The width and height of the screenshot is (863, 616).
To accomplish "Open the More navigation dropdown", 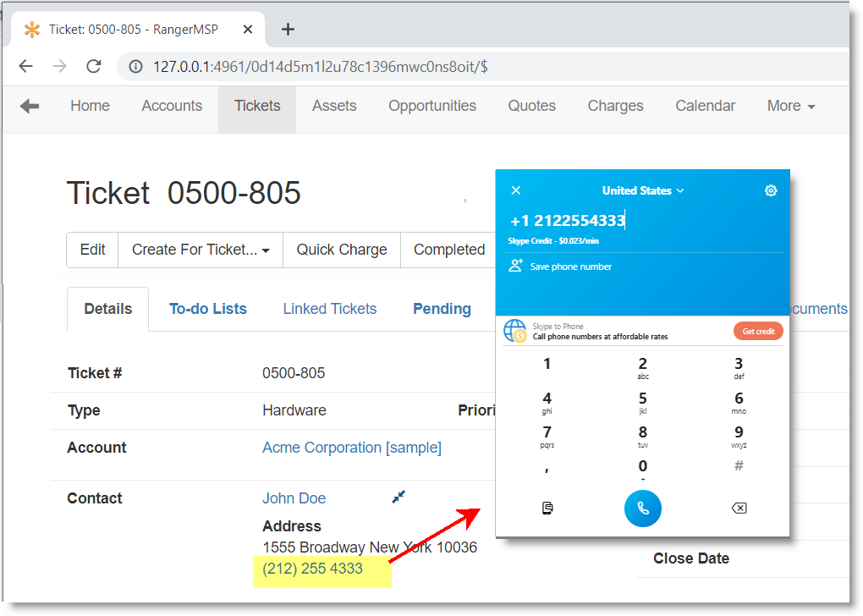I will pos(791,106).
